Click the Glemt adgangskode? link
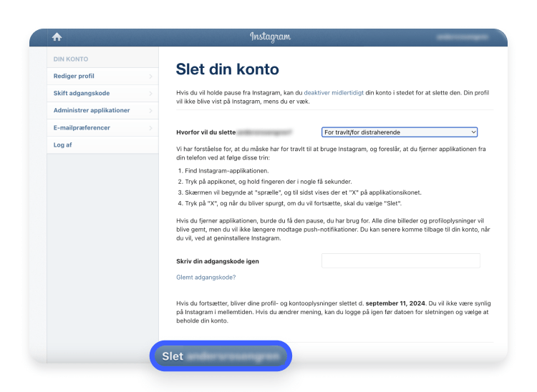The width and height of the screenshot is (537, 392). (205, 277)
